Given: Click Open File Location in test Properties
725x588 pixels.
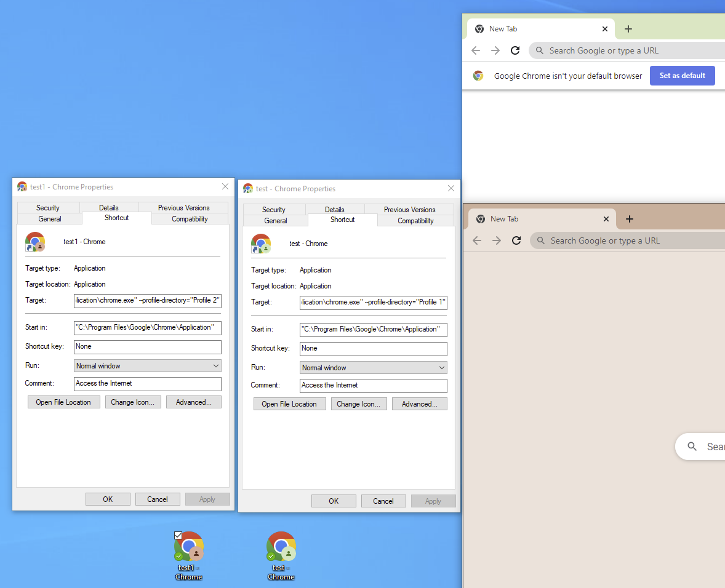Looking at the screenshot, I should (x=289, y=404).
